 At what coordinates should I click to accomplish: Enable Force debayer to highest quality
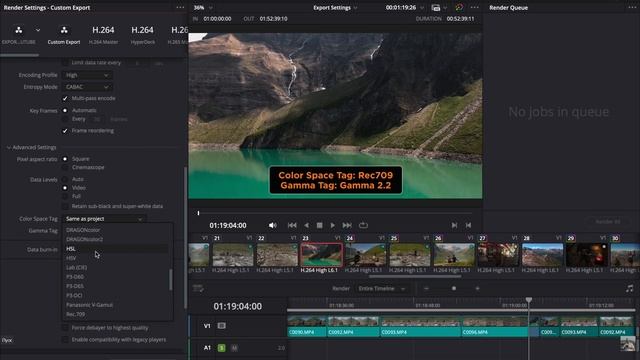[x=65, y=328]
